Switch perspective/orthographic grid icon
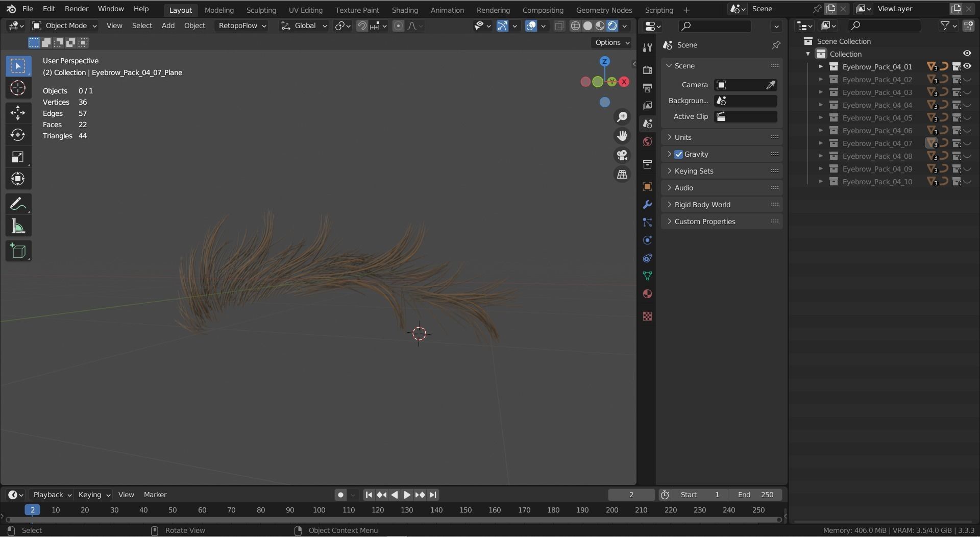Image resolution: width=980 pixels, height=537 pixels. 622,175
